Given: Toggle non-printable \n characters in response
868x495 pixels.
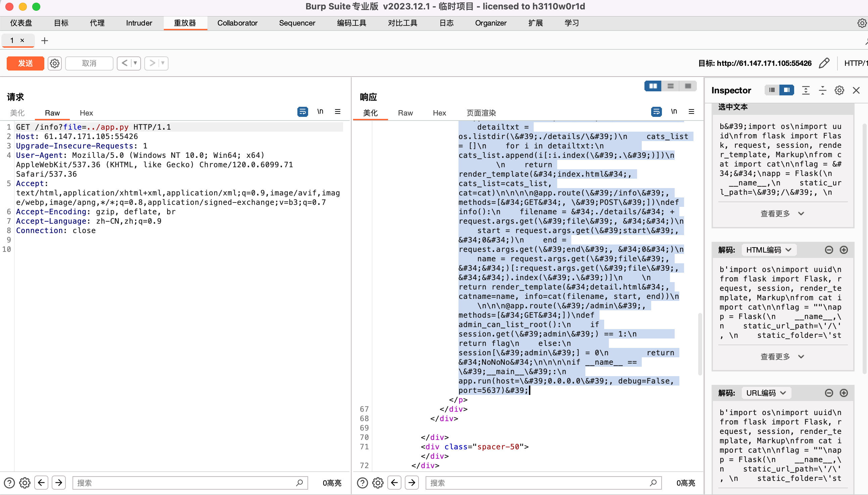Looking at the screenshot, I should [x=674, y=111].
